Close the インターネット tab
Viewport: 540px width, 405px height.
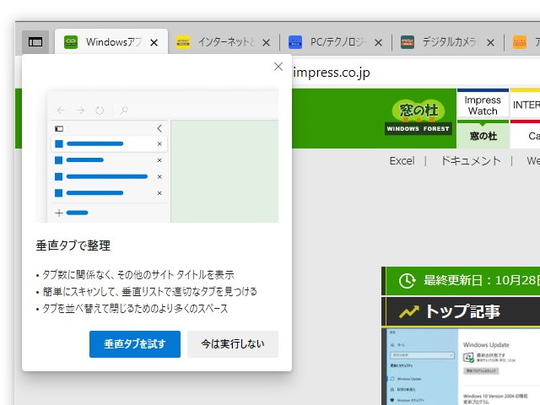coord(266,43)
